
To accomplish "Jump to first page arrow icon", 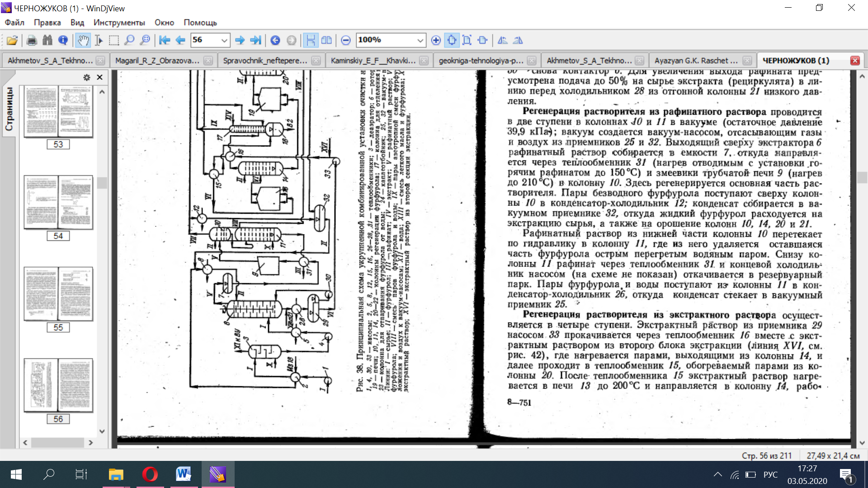I will [x=165, y=40].
